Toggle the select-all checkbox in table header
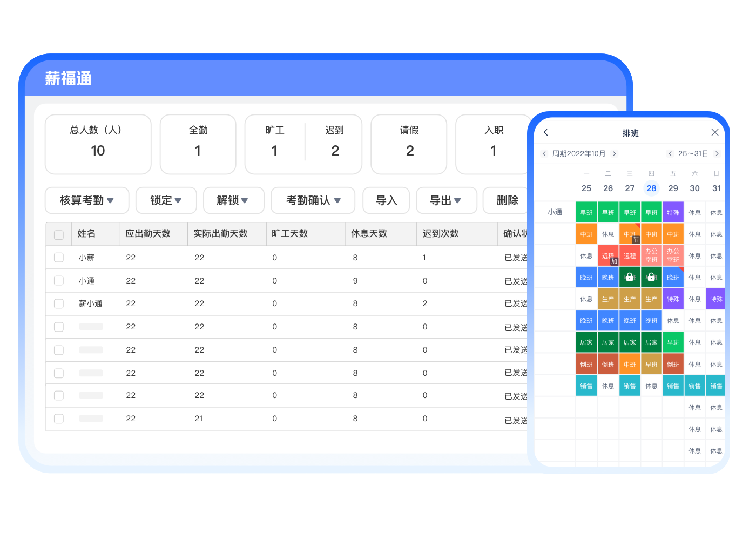This screenshot has width=756, height=540. point(59,234)
